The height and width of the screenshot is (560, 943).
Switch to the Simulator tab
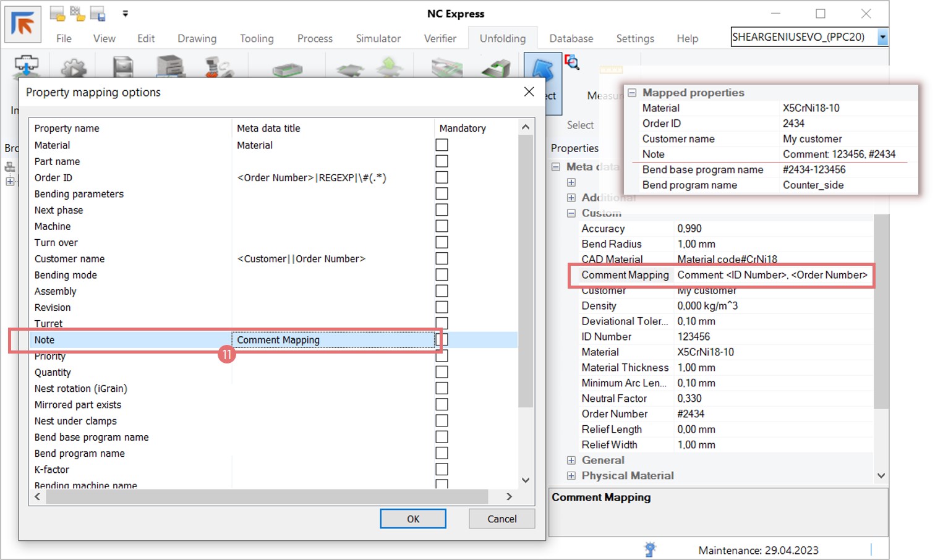(378, 38)
